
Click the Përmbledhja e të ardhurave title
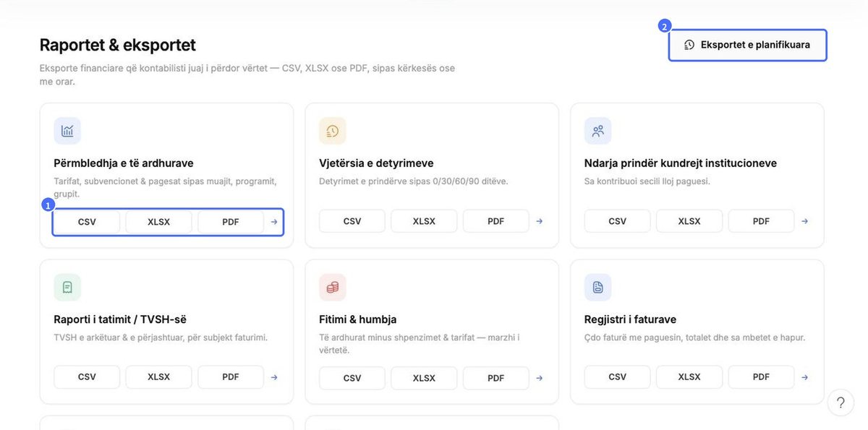[124, 163]
